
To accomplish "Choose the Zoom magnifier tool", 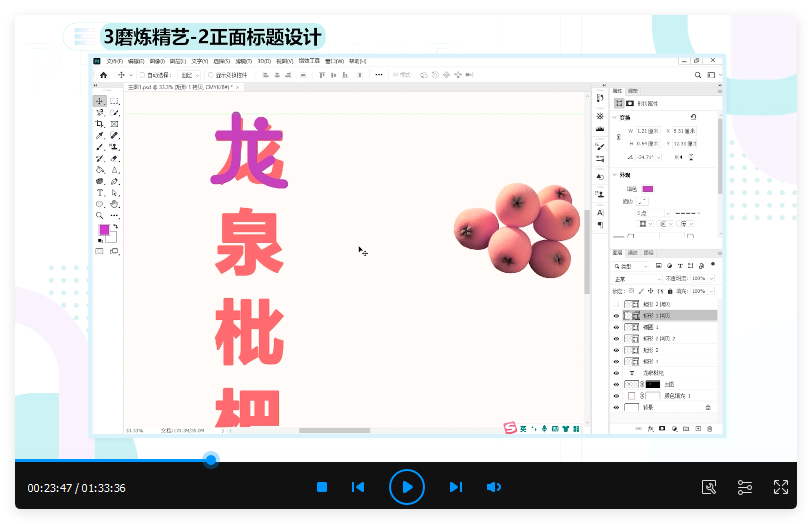I will pos(100,215).
